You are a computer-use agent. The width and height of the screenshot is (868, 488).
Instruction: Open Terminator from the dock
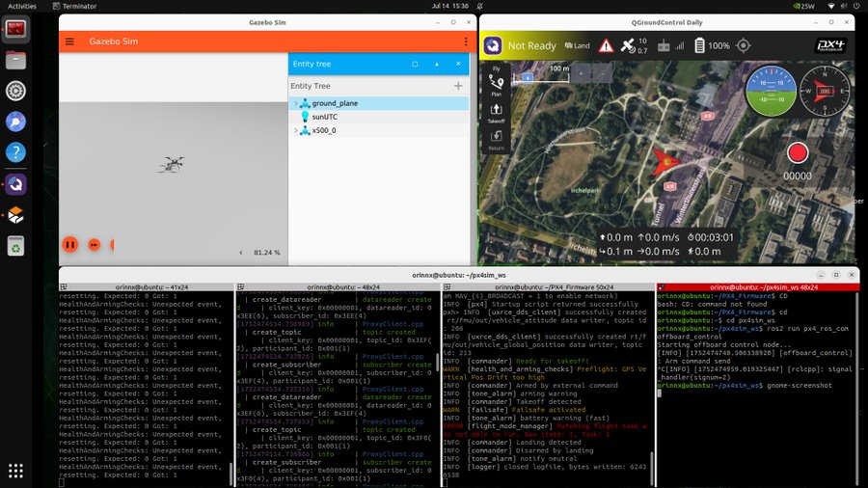point(15,29)
